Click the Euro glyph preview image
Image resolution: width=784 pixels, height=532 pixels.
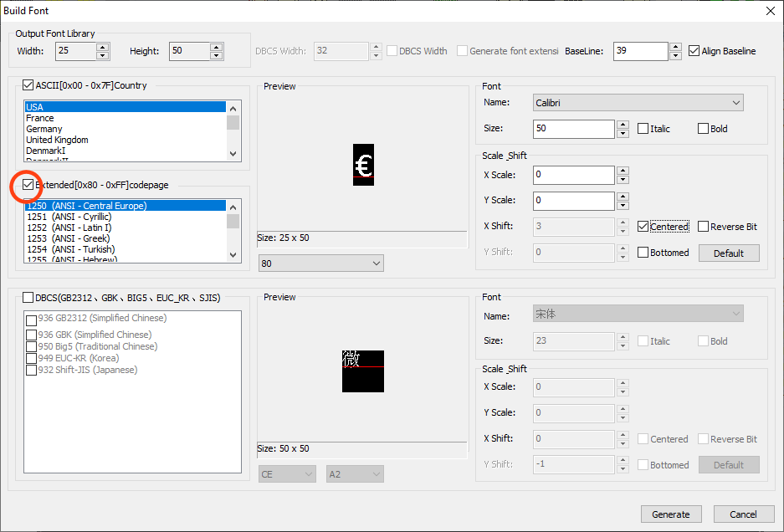coord(363,166)
